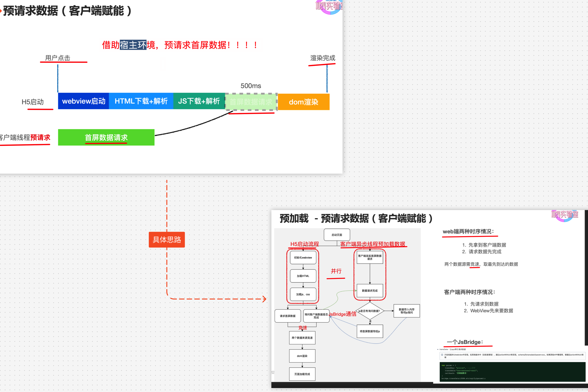Click the '一个JsBridge:' heading

coord(465,342)
